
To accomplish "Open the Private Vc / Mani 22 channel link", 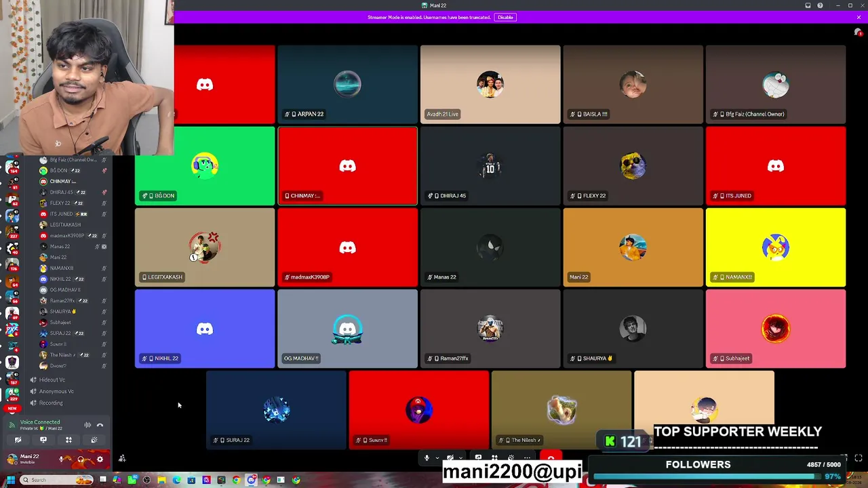I will (x=41, y=428).
